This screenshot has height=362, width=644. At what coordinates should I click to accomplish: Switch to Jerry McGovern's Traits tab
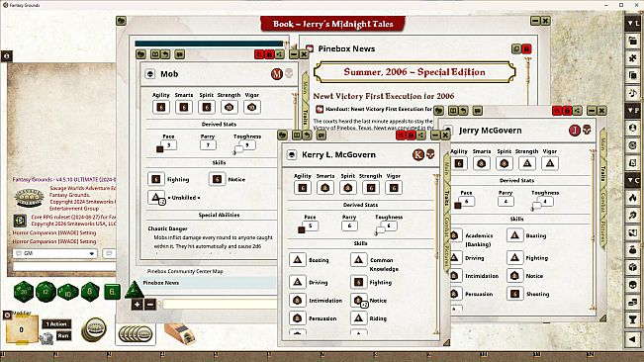602,173
